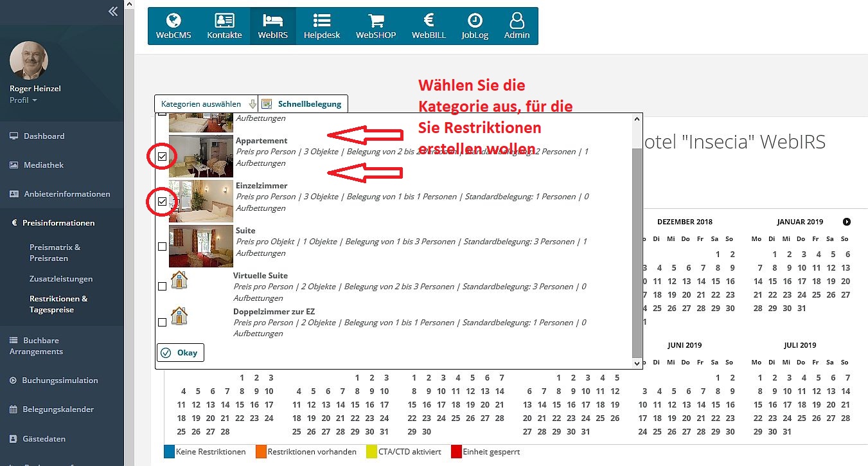
Task: Click category list scrollbar down arrow
Action: [637, 363]
